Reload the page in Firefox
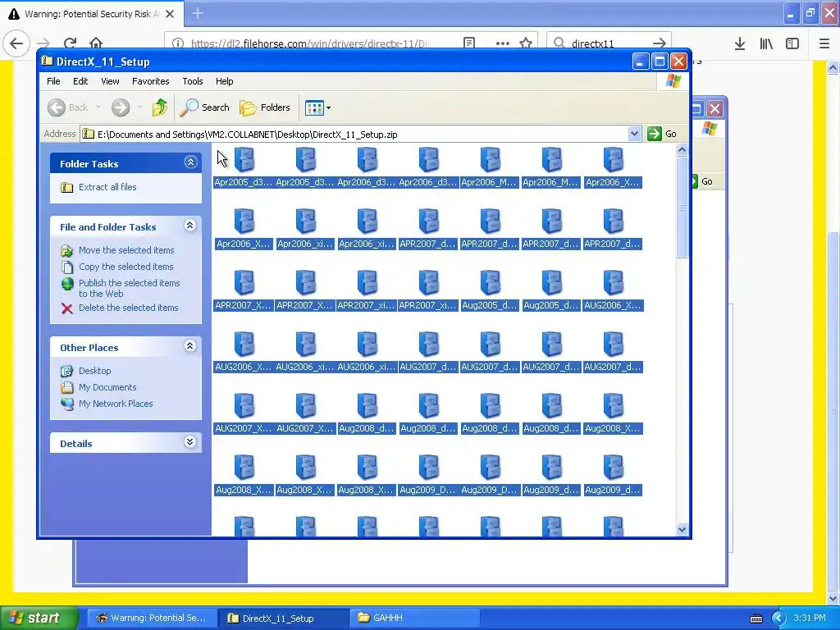The height and width of the screenshot is (630, 840). [71, 43]
